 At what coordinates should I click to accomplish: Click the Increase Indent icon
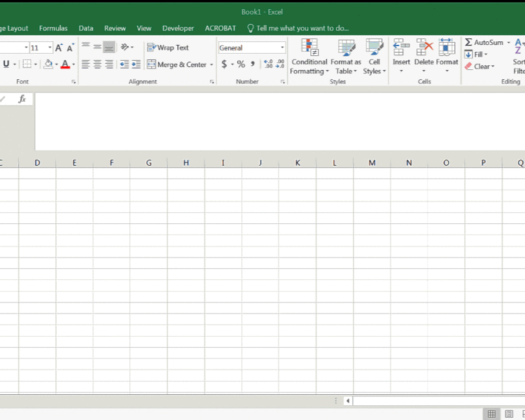click(136, 64)
